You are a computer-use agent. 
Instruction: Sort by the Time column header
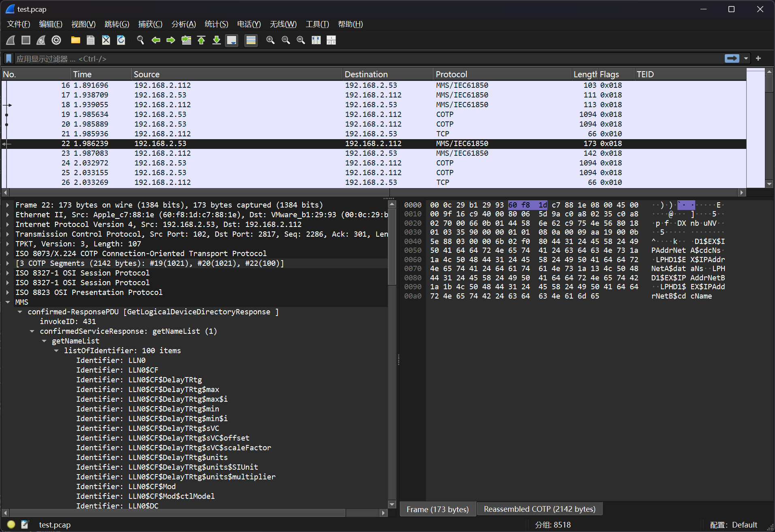click(x=101, y=74)
